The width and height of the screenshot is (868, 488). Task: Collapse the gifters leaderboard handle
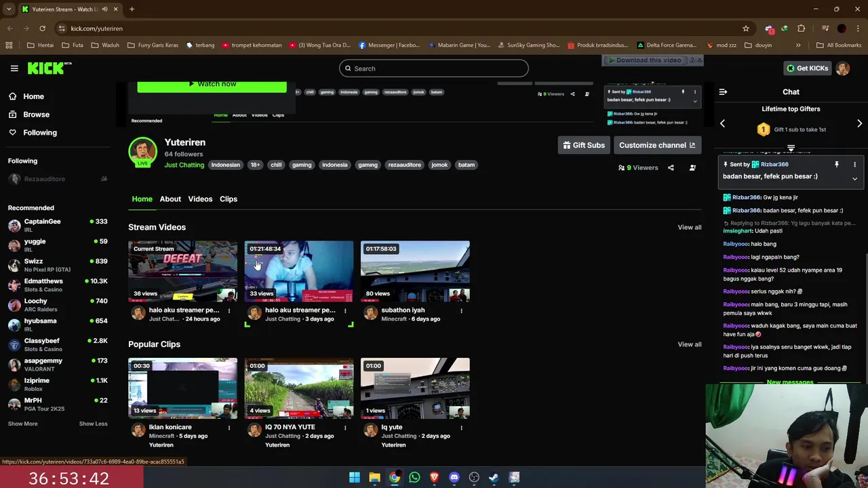click(791, 147)
